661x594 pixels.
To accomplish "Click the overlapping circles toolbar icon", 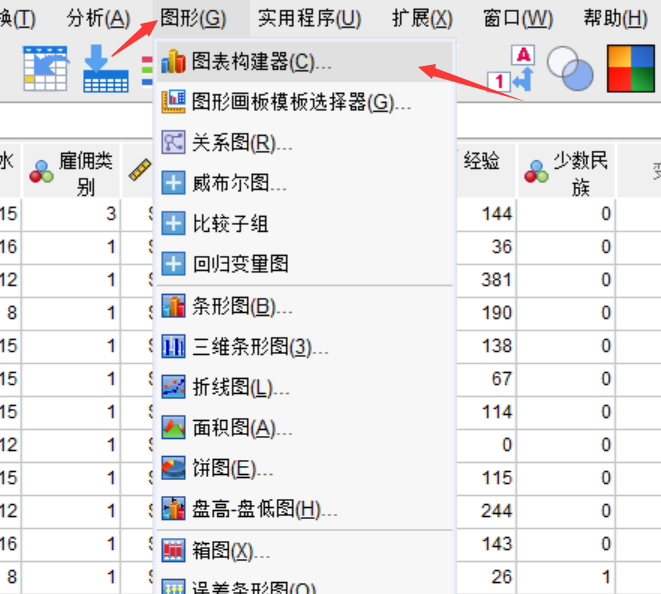I will (570, 68).
